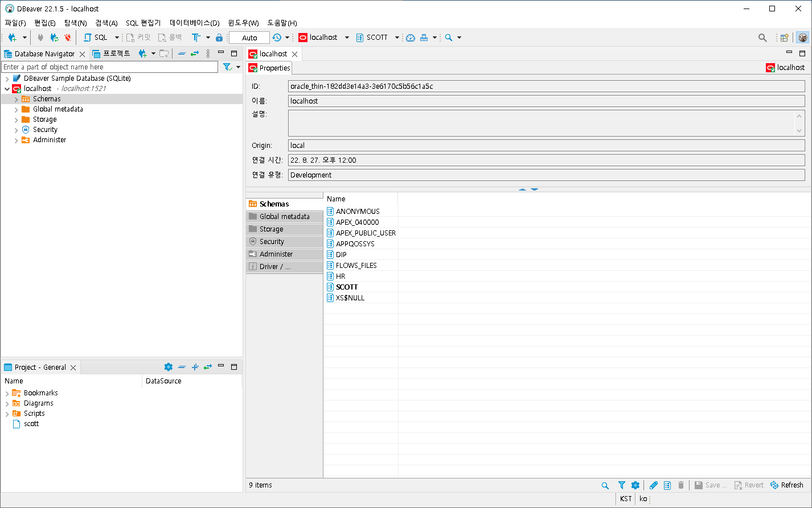Click the transaction log clock icon
Viewport: 812px width, 508px height.
click(277, 38)
